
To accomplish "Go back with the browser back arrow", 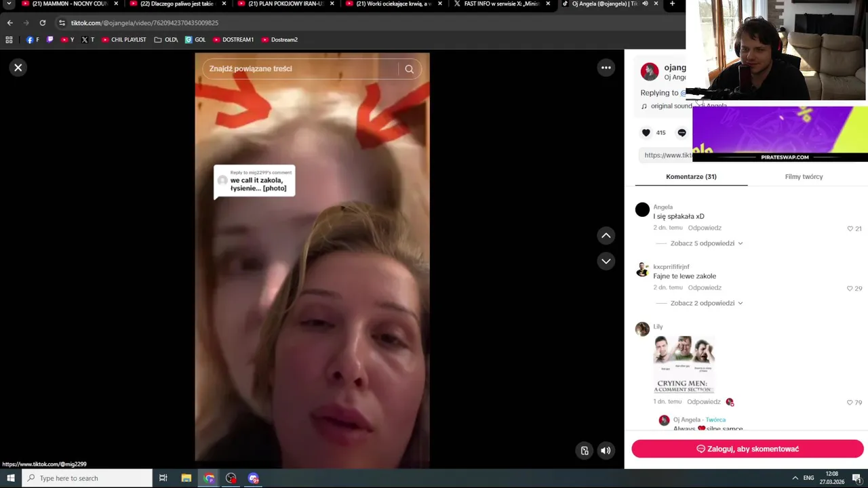I will pyautogui.click(x=9, y=23).
